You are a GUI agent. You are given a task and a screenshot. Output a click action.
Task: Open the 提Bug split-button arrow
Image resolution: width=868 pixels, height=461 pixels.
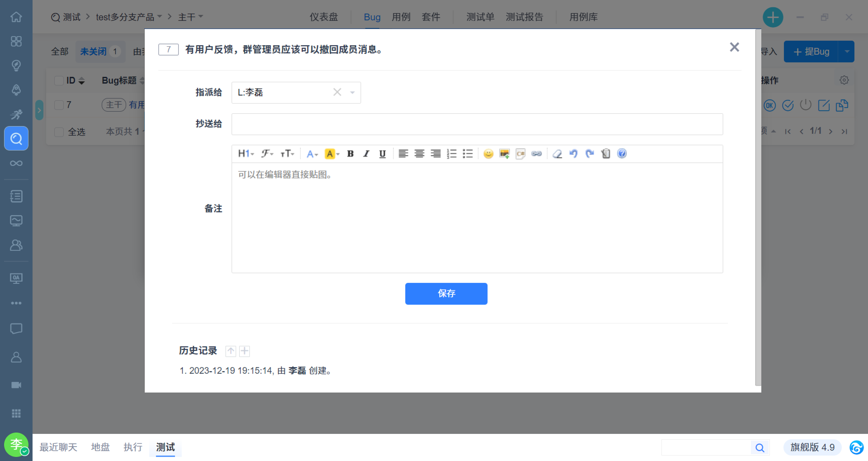point(847,52)
